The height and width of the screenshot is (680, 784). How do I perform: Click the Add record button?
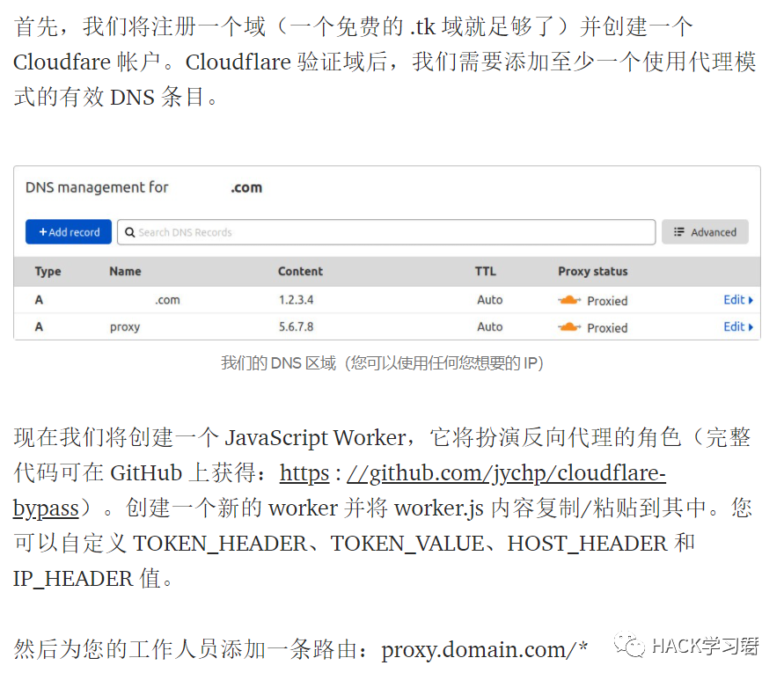coord(69,232)
